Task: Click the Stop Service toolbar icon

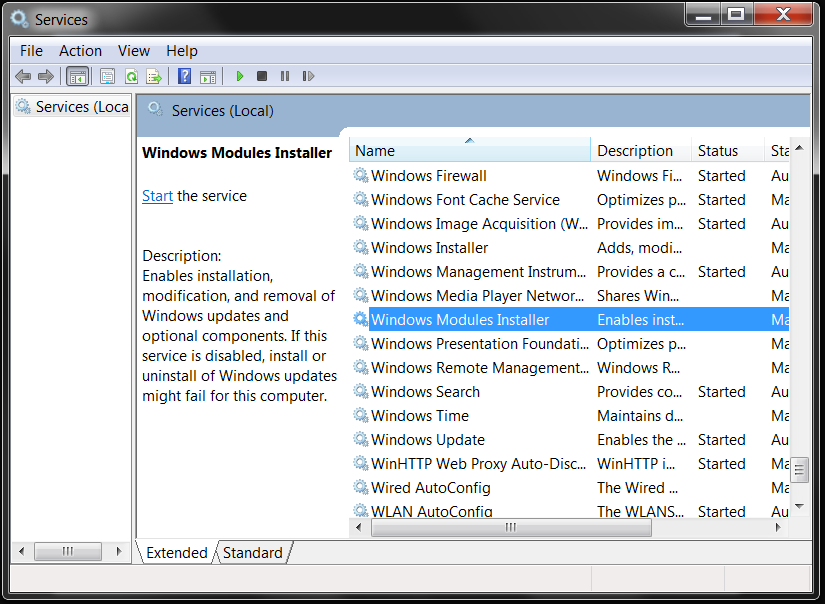Action: pyautogui.click(x=262, y=76)
